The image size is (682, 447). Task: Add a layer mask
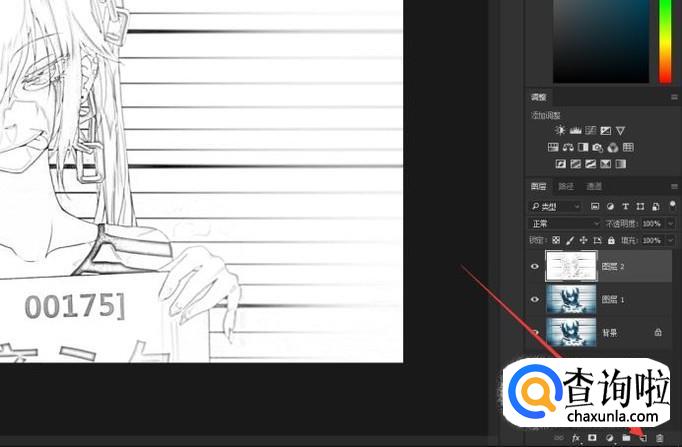click(x=592, y=437)
